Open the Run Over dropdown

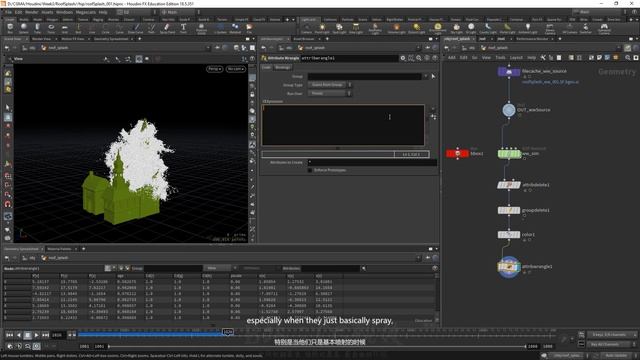click(330, 93)
